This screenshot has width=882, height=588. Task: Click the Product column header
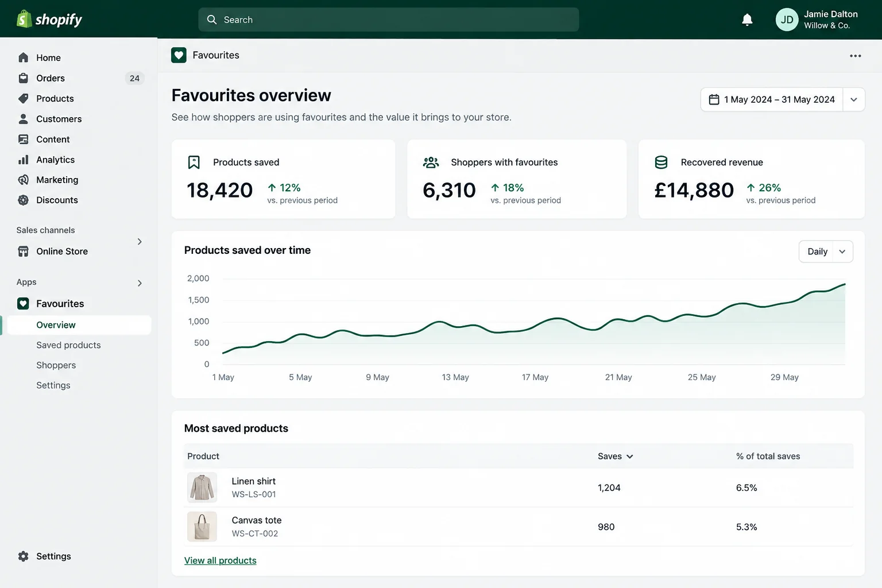point(203,456)
